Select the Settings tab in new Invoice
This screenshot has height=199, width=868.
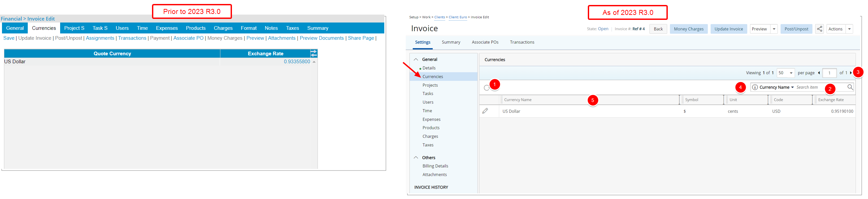[x=423, y=42]
